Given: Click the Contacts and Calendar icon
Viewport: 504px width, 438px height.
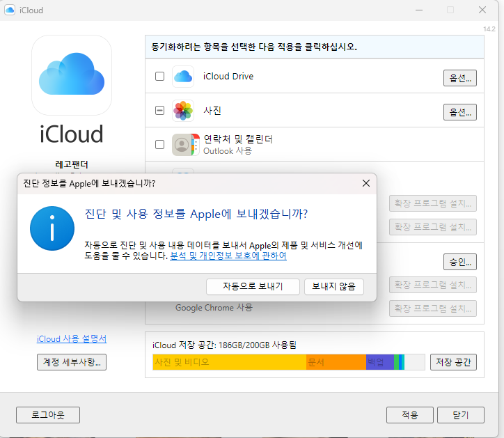Looking at the screenshot, I should [185, 145].
